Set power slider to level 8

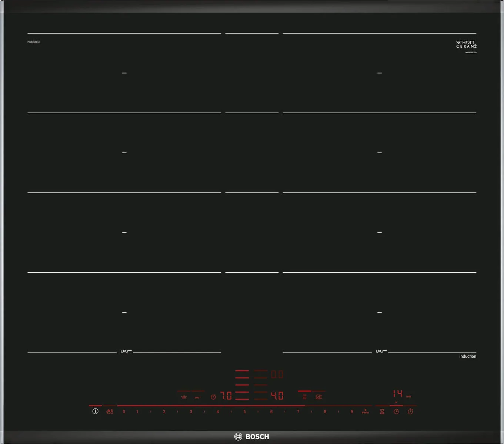click(x=325, y=411)
